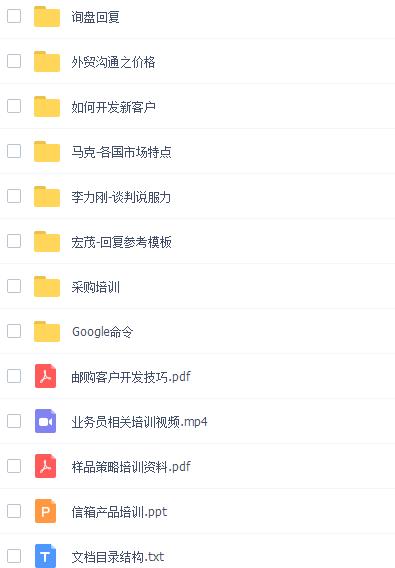
Task: Tick the checkbox for 业务员相关培训视频.mp4
Action: click(14, 421)
